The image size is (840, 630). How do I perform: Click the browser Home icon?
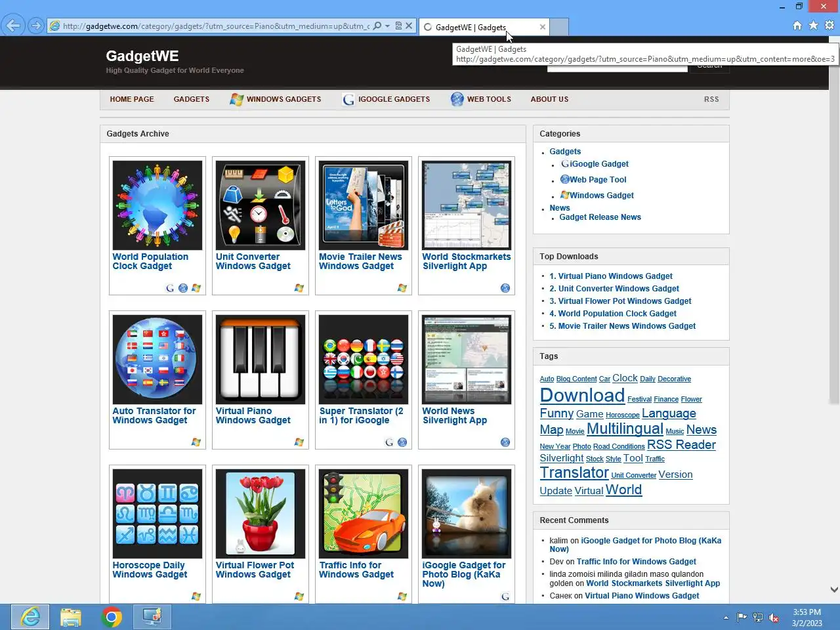797,26
